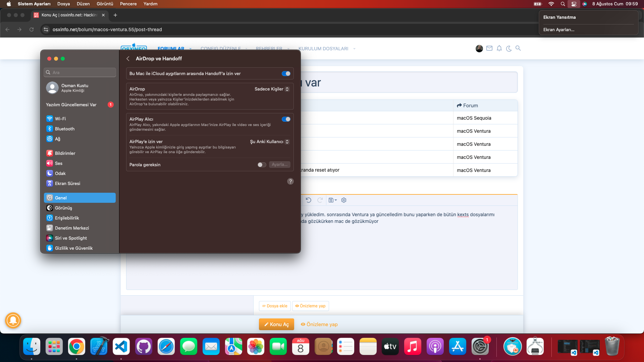The height and width of the screenshot is (362, 644).
Task: Open the Görüntü menu
Action: 105,4
